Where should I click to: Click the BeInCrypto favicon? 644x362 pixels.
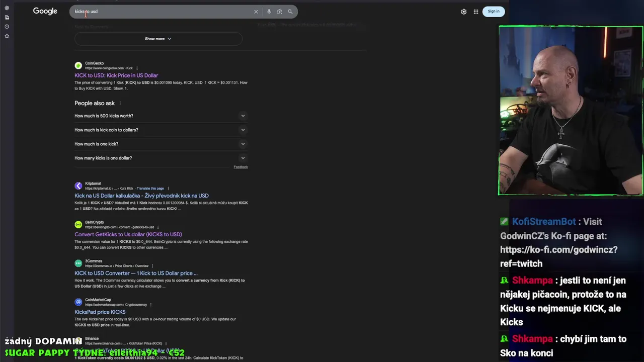tap(78, 225)
